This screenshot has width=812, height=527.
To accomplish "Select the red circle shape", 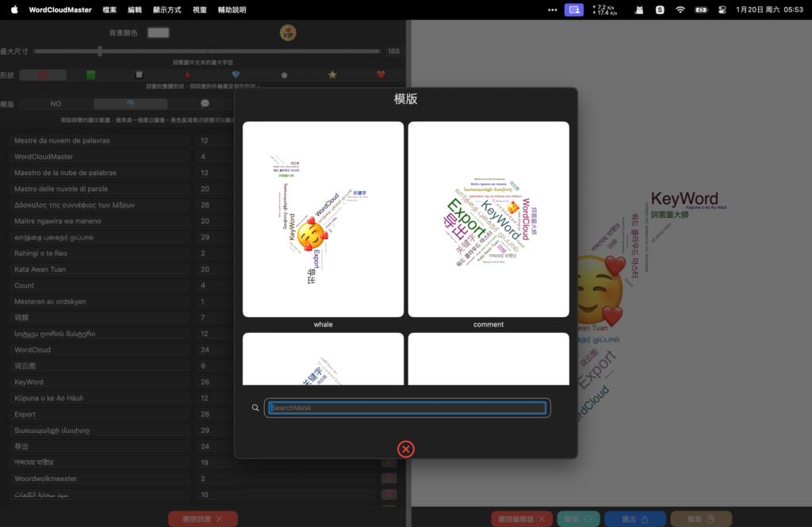I will click(43, 75).
